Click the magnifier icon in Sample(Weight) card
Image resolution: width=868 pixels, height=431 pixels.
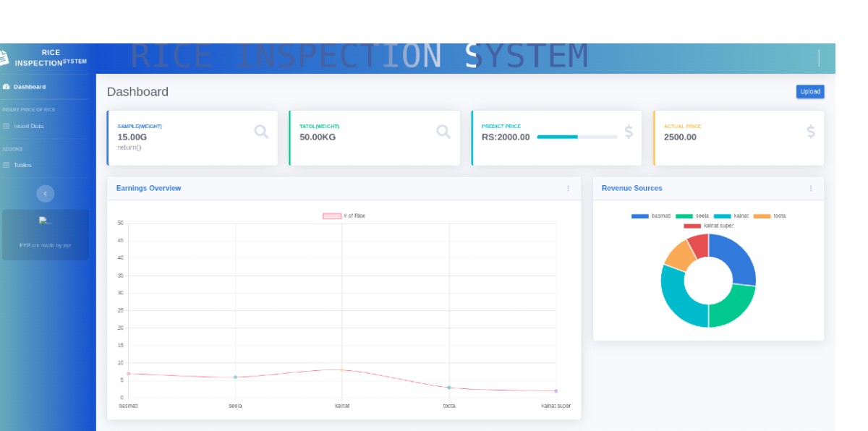click(x=261, y=132)
